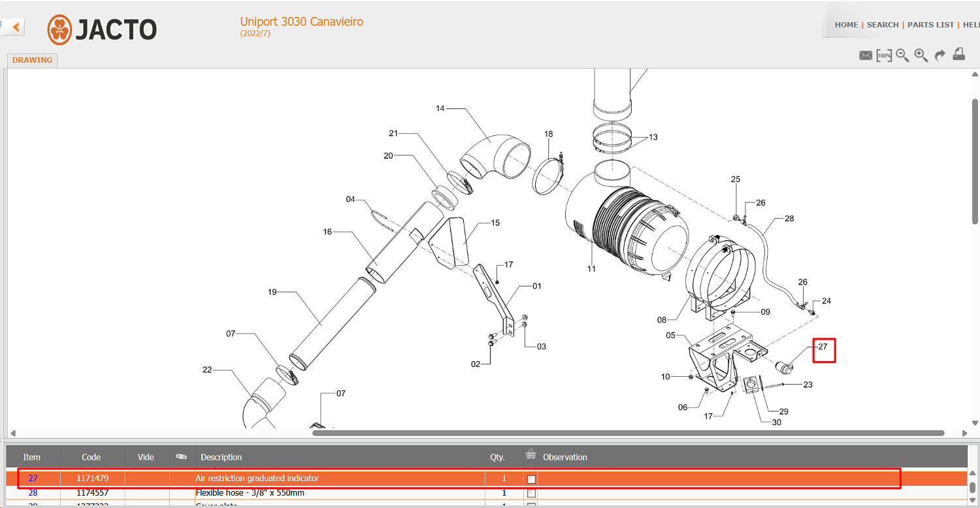Click callout 08 on the drawing
This screenshot has height=508, width=980.
pos(662,320)
